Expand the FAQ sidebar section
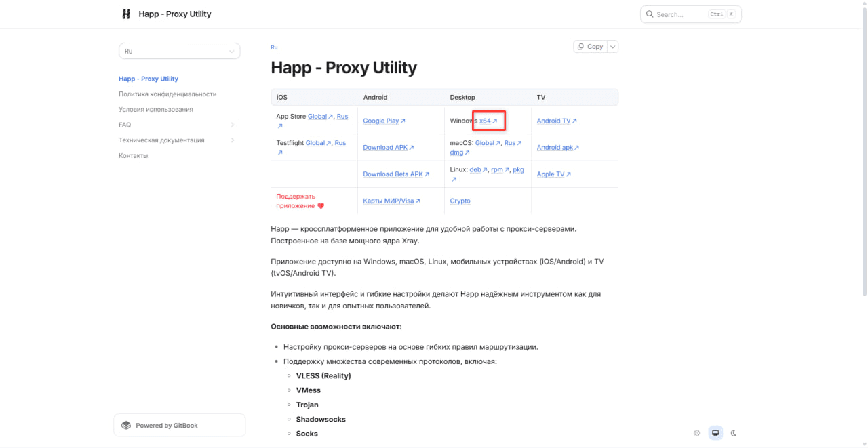The width and height of the screenshot is (868, 448). pos(233,125)
